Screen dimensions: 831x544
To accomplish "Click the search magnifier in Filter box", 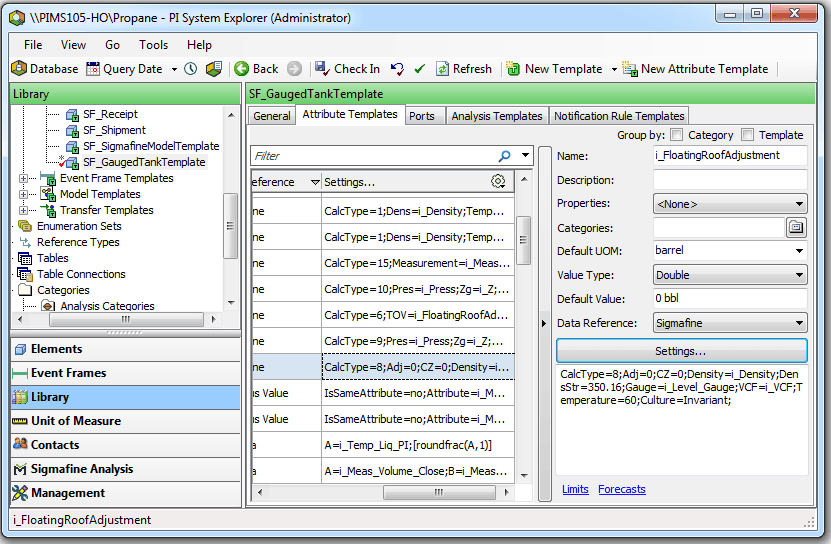I will click(x=505, y=156).
